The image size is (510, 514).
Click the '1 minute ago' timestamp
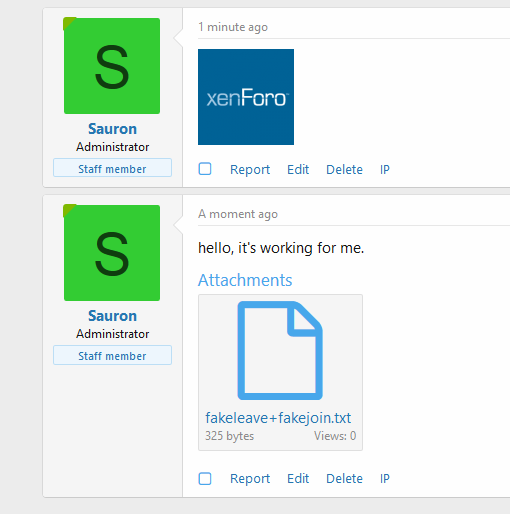point(233,27)
